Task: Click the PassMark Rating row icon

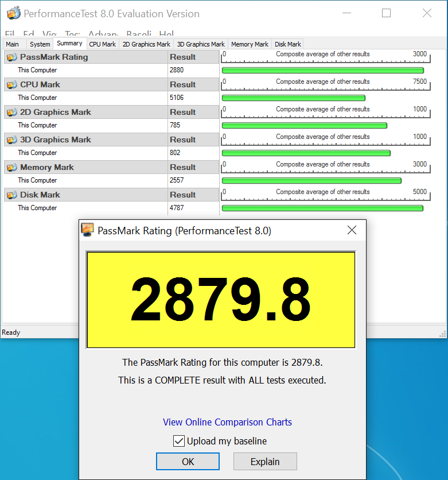Action: 12,57
